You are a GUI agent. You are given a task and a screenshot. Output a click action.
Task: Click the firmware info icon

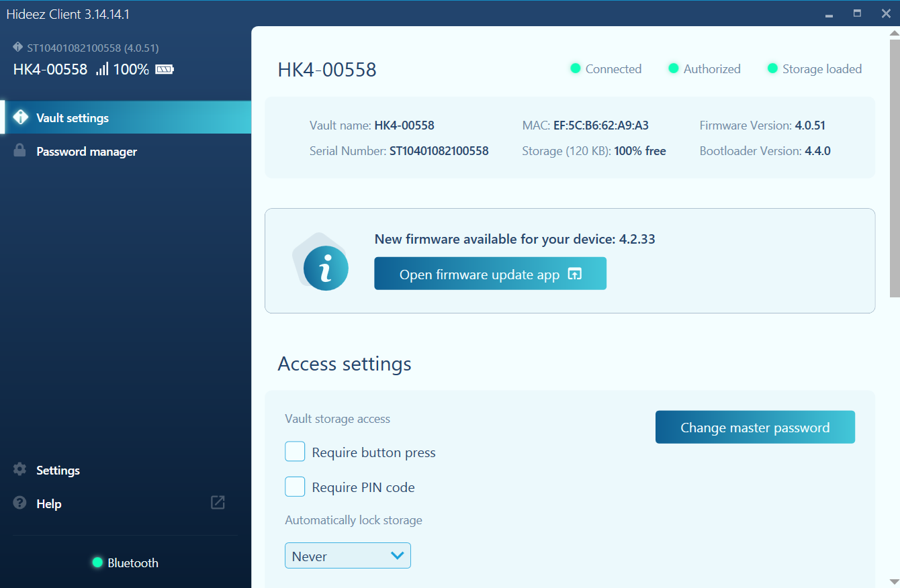[325, 268]
